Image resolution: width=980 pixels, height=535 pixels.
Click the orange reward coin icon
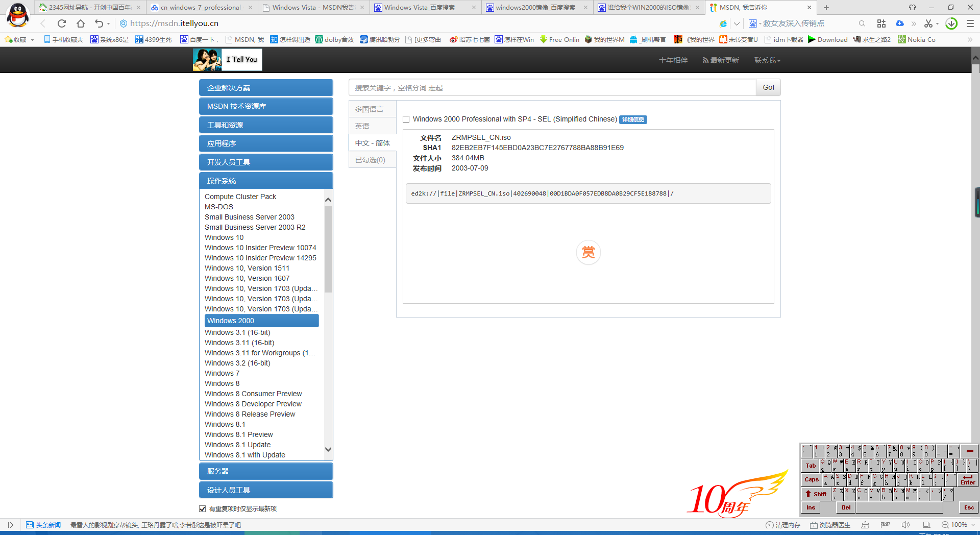589,252
